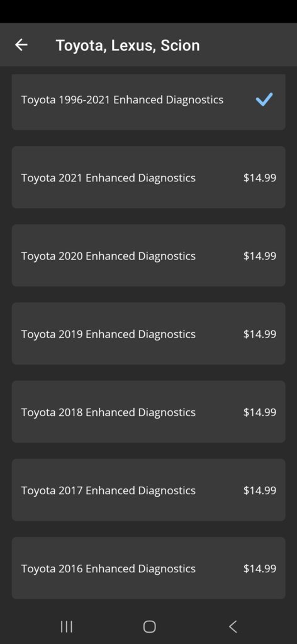
Task: Tap $14.99 price for Toyota 2016
Action: point(260,568)
